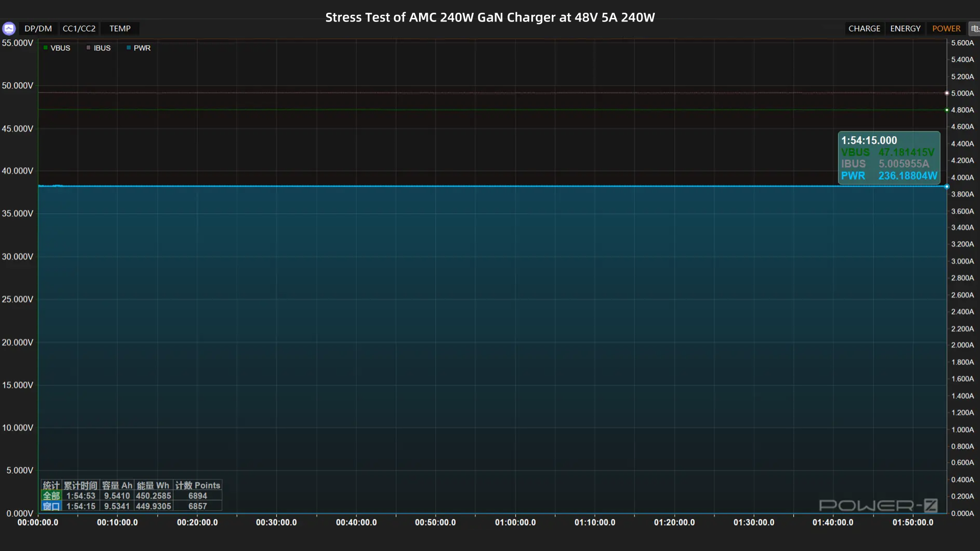Click the VBUS cursor dot near 4.800A
Screen dimensions: 980x551
pos(947,110)
